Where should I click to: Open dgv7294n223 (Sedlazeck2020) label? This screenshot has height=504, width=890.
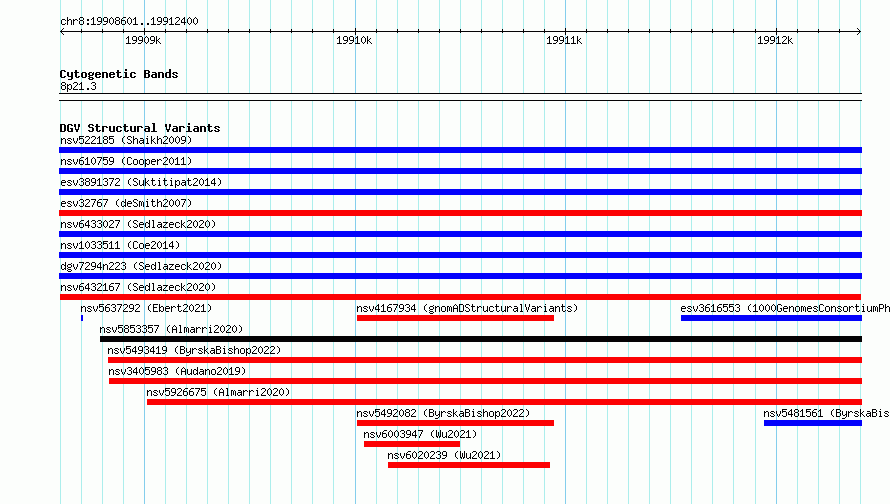click(141, 266)
